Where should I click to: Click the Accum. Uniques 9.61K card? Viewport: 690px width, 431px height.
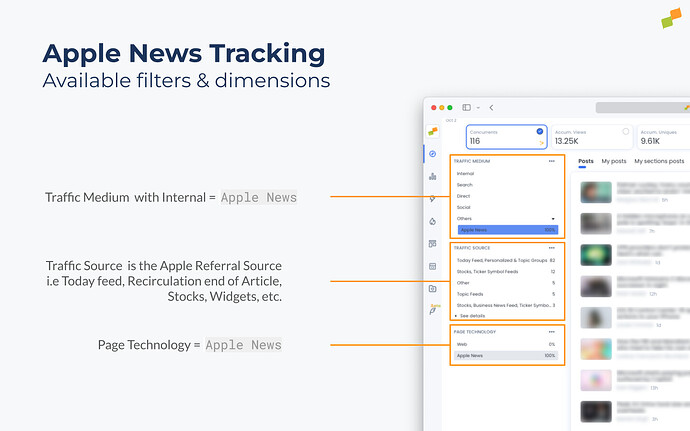(664, 137)
